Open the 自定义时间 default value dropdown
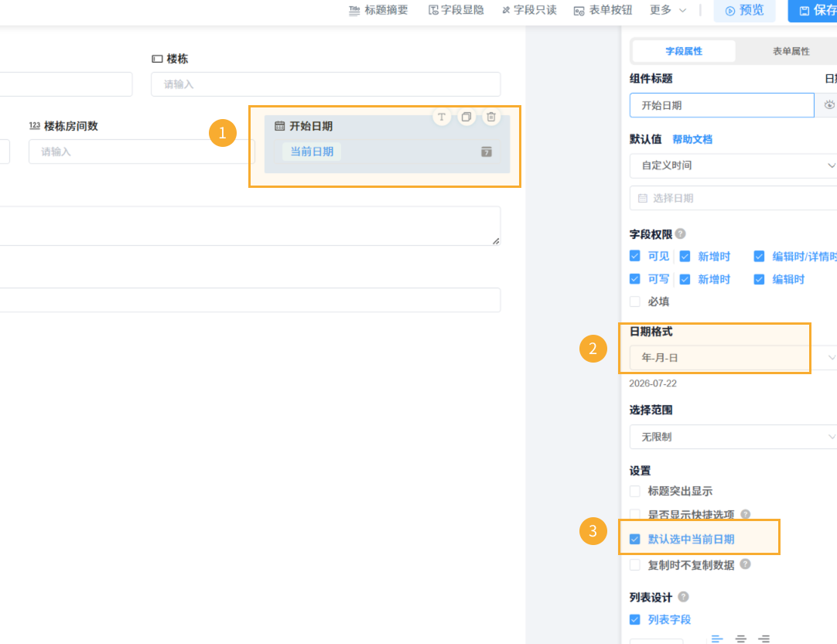 [733, 165]
